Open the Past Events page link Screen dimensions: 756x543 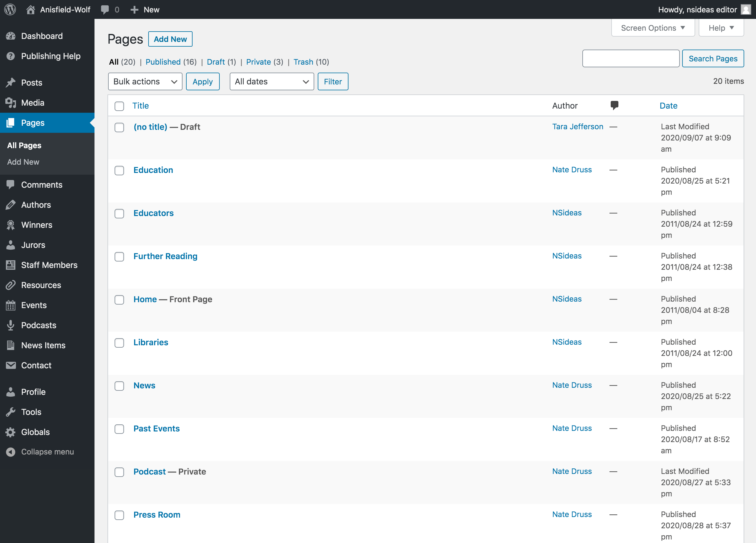click(x=156, y=428)
